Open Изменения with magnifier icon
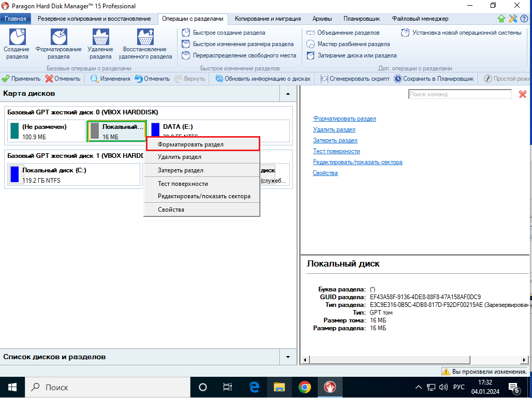The image size is (532, 398). coord(110,79)
